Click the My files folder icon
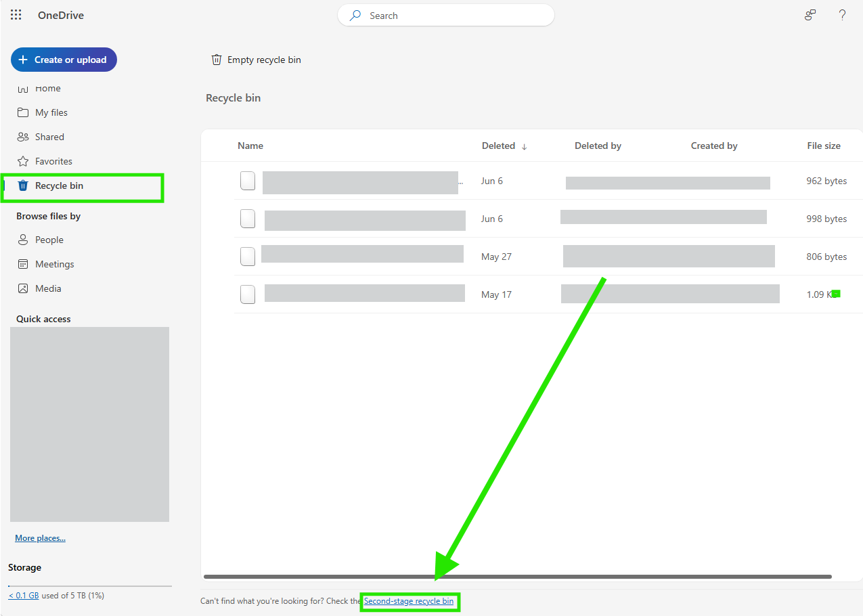863x616 pixels. [23, 112]
